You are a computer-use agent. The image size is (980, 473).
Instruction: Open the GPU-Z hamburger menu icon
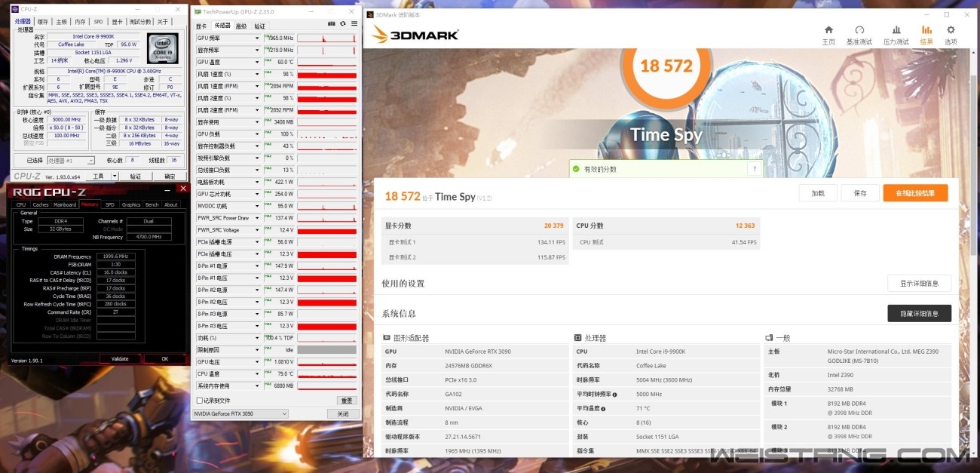(x=354, y=24)
